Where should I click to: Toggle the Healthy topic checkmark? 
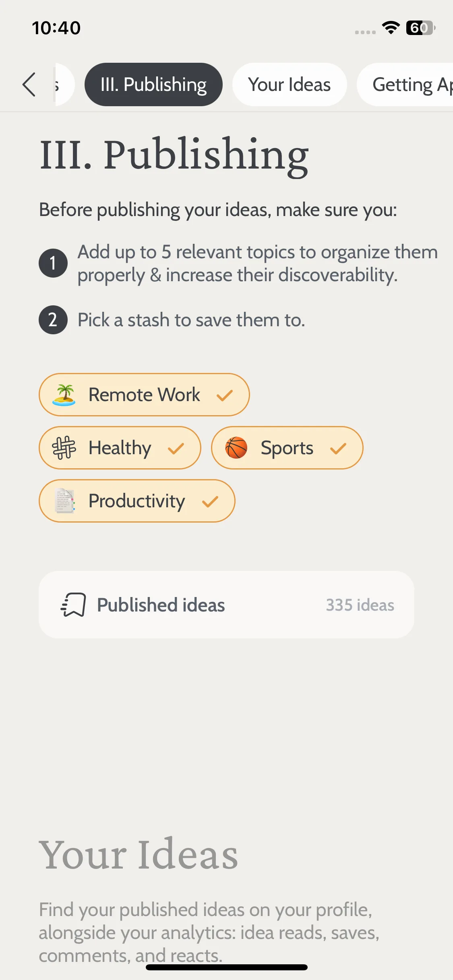(x=176, y=448)
